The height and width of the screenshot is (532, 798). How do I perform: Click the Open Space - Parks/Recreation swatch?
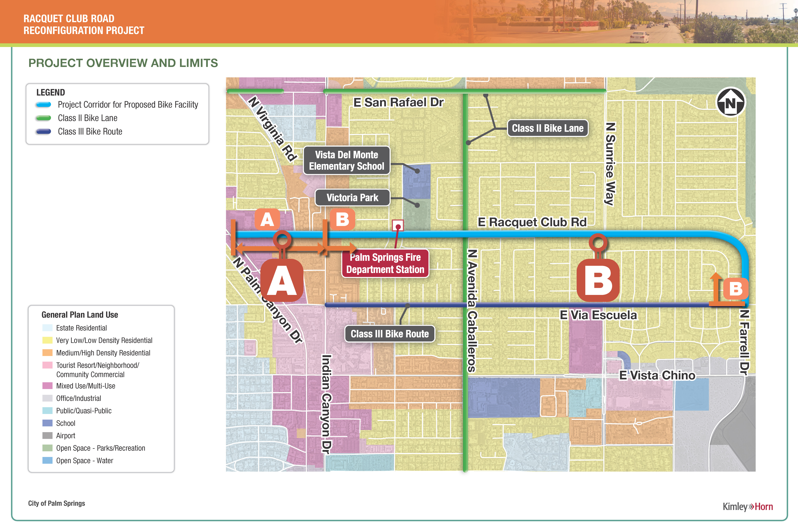pyautogui.click(x=48, y=448)
